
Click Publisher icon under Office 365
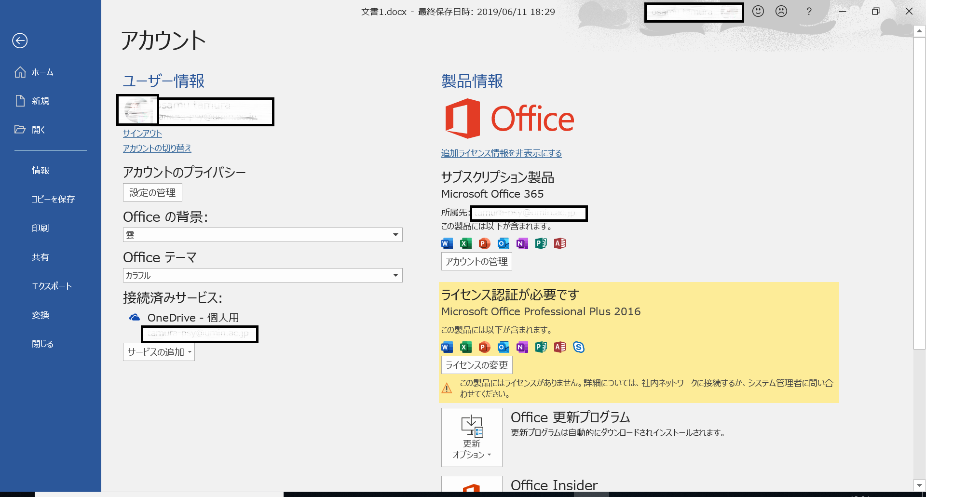point(541,244)
